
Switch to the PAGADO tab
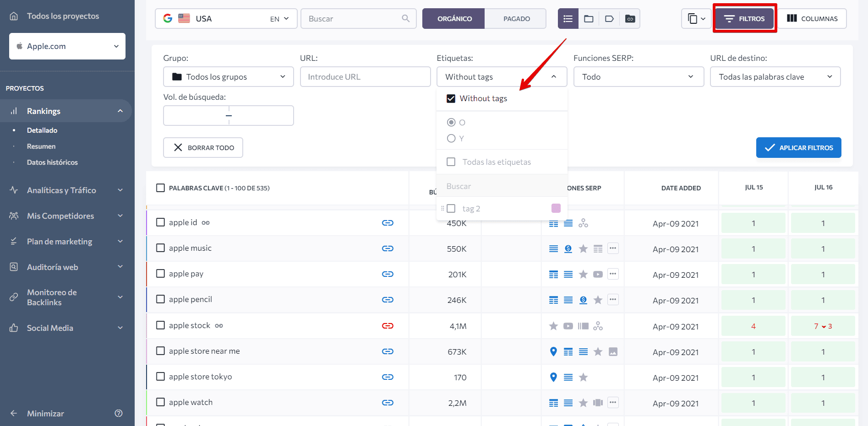pyautogui.click(x=516, y=19)
